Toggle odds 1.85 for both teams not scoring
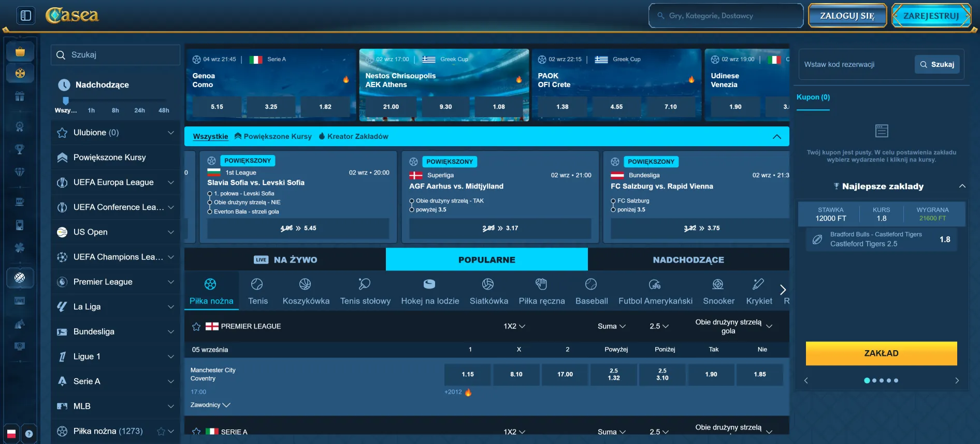This screenshot has height=444, width=980. (760, 374)
